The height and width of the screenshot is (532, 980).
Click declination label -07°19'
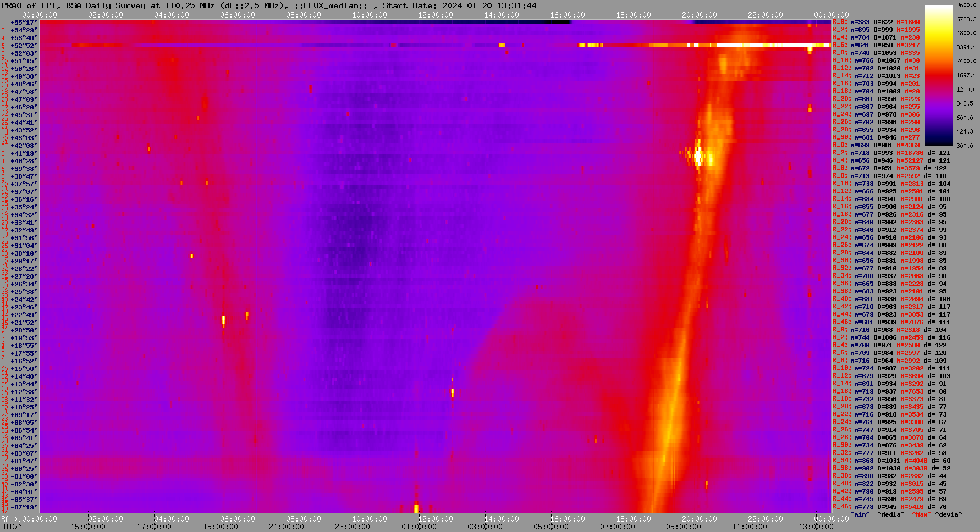[x=24, y=507]
